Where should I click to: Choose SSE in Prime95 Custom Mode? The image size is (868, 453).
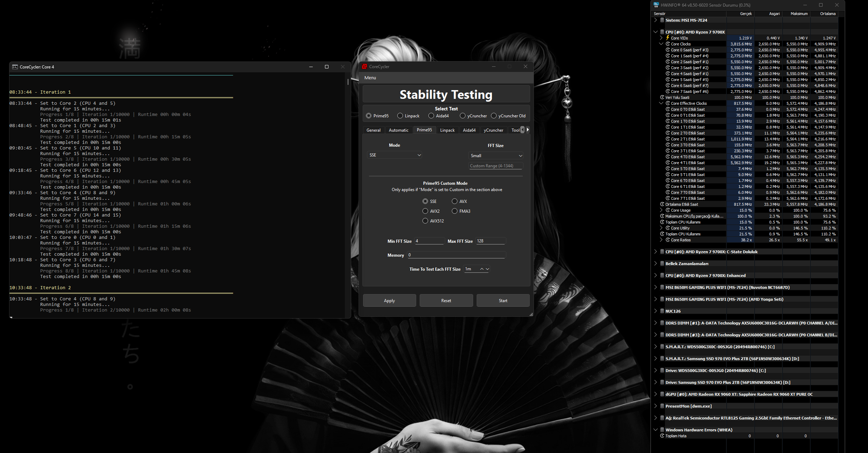point(425,201)
